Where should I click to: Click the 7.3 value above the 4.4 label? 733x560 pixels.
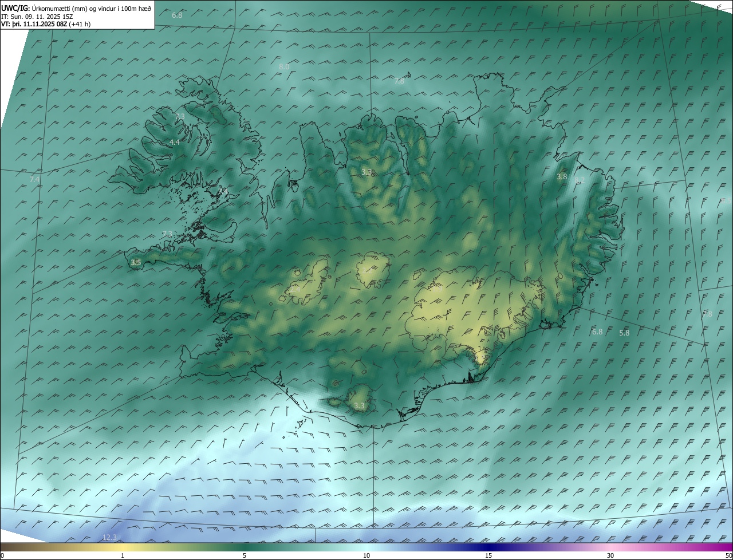pos(180,116)
